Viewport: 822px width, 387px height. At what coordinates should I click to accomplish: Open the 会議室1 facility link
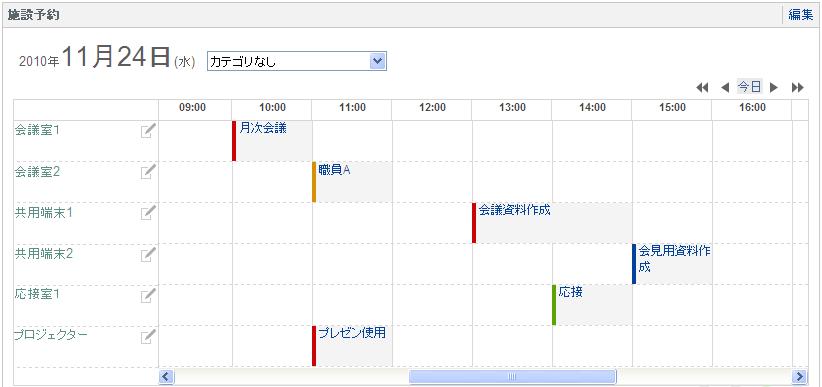(37, 131)
